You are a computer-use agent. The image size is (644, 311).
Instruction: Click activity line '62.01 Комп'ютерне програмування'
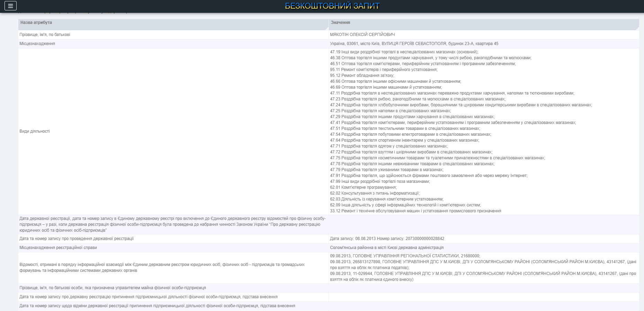pos(363,187)
